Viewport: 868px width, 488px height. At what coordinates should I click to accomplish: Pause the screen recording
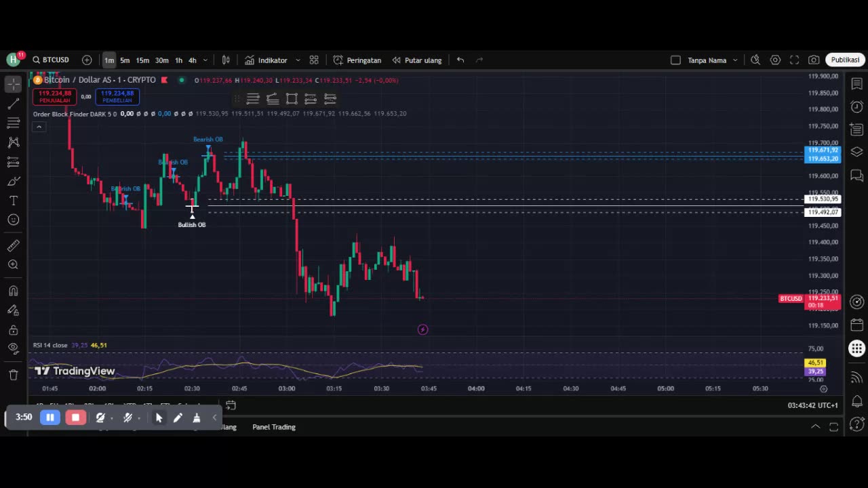click(50, 418)
